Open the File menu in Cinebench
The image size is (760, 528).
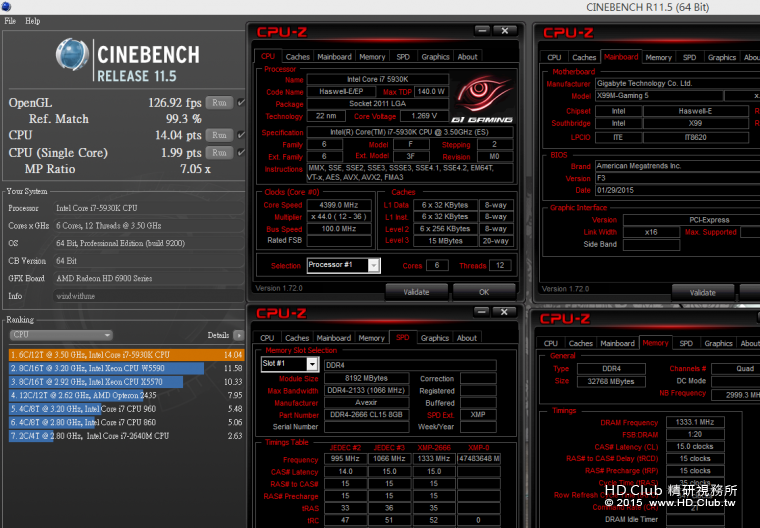[x=10, y=21]
